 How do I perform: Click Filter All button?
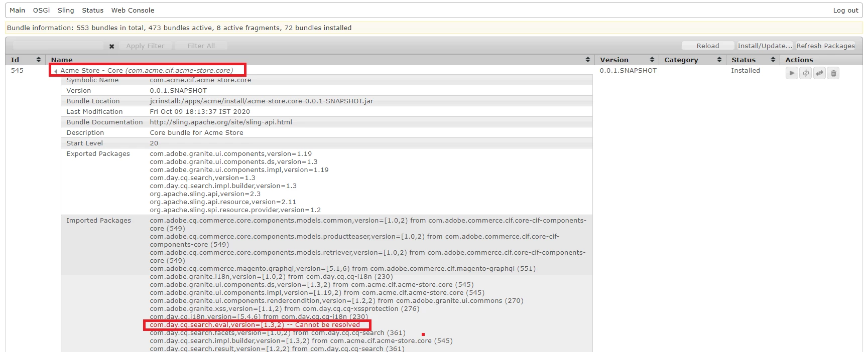pos(201,46)
